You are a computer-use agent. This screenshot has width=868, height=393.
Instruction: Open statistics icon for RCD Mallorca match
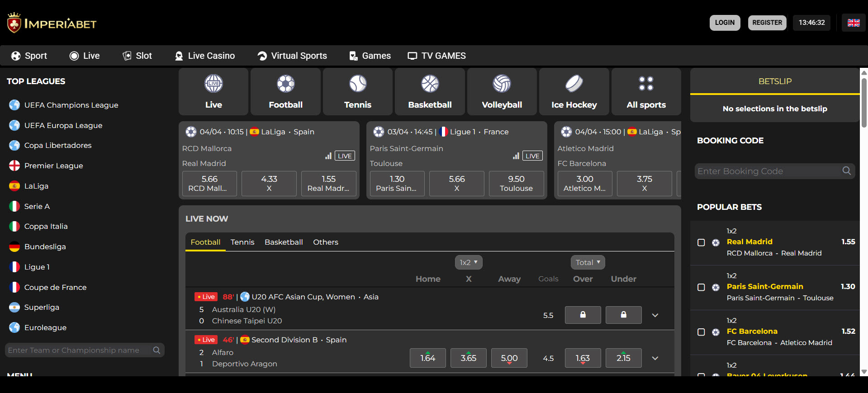click(x=328, y=156)
